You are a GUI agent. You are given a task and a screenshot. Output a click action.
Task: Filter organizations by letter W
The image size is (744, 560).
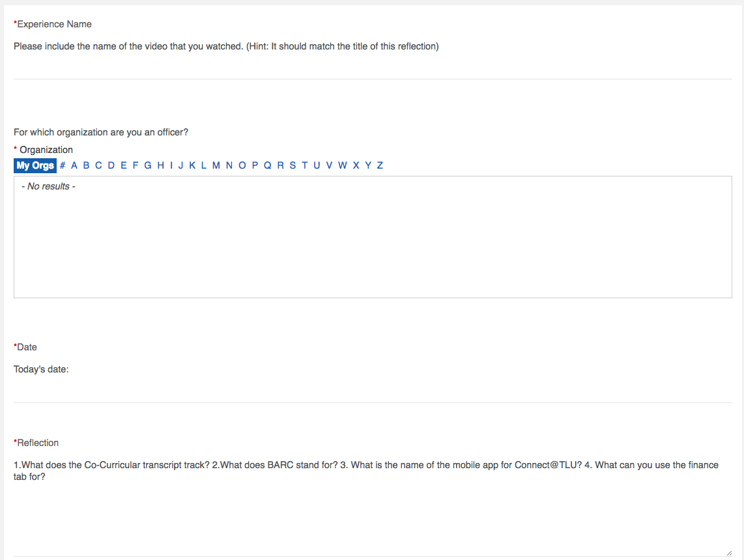[343, 165]
